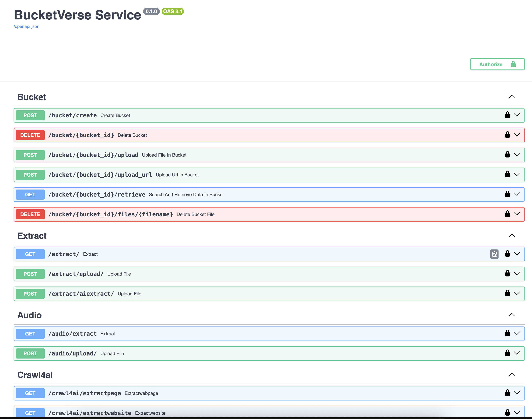Expand Upload File In Bucket chevron

517,155
